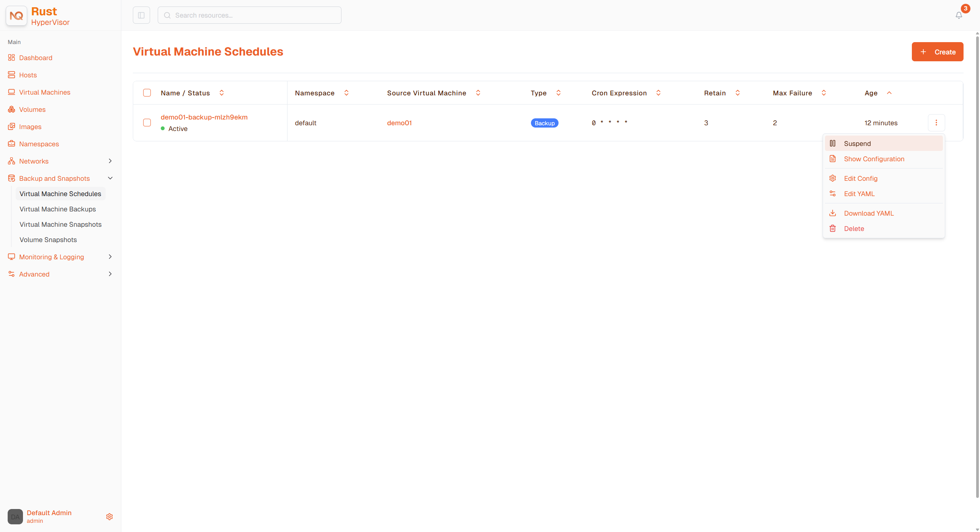Open the Dashboard sidebar icon

point(11,58)
